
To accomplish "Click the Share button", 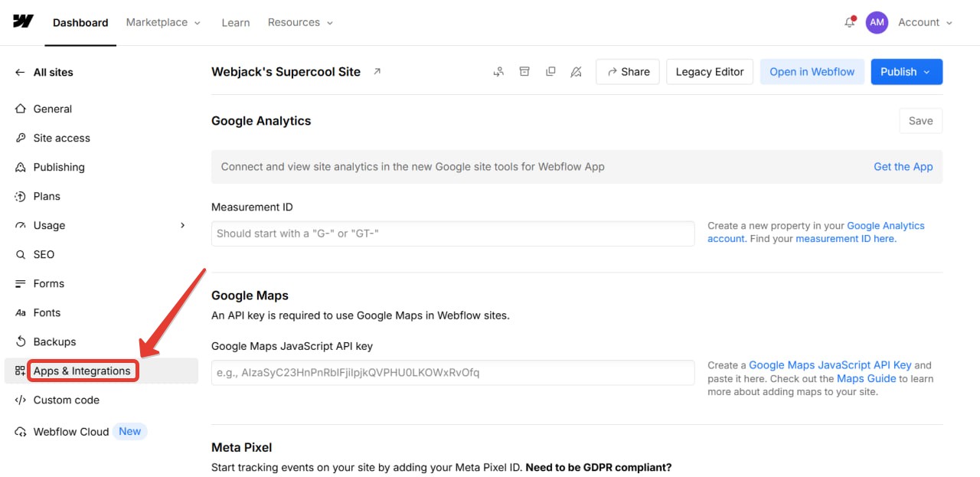I will coord(628,71).
